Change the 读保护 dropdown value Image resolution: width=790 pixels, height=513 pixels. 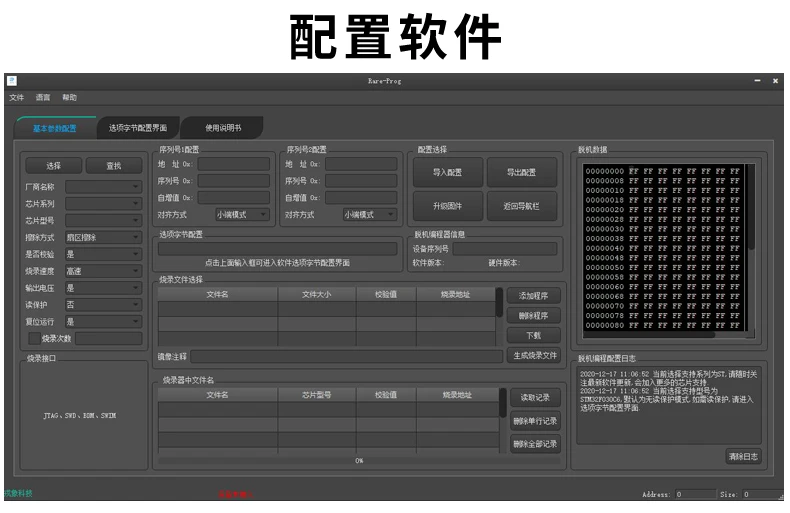click(103, 305)
